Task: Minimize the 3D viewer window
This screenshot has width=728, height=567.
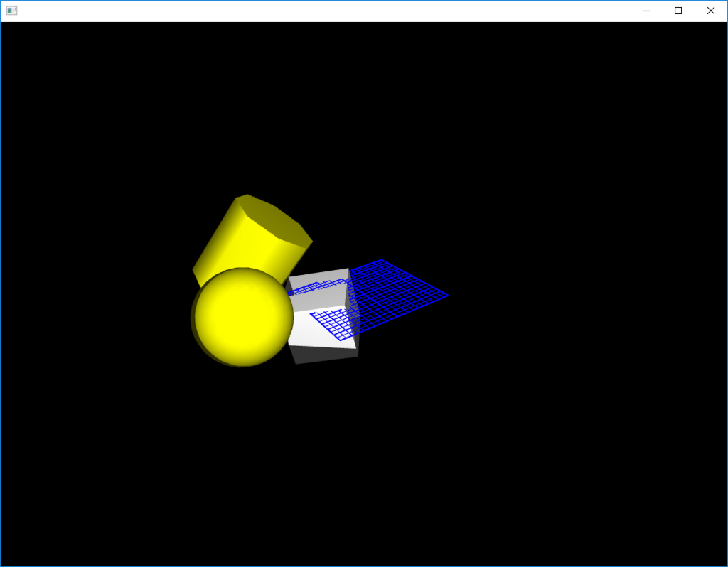Action: click(646, 11)
